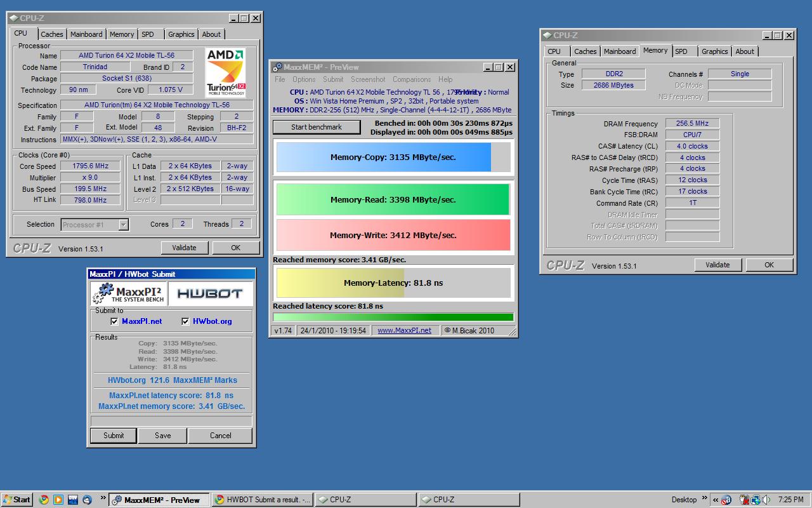Viewport: 812px width, 508px height.
Task: Open the Submit menu in MaxxMEM²
Action: (x=333, y=79)
